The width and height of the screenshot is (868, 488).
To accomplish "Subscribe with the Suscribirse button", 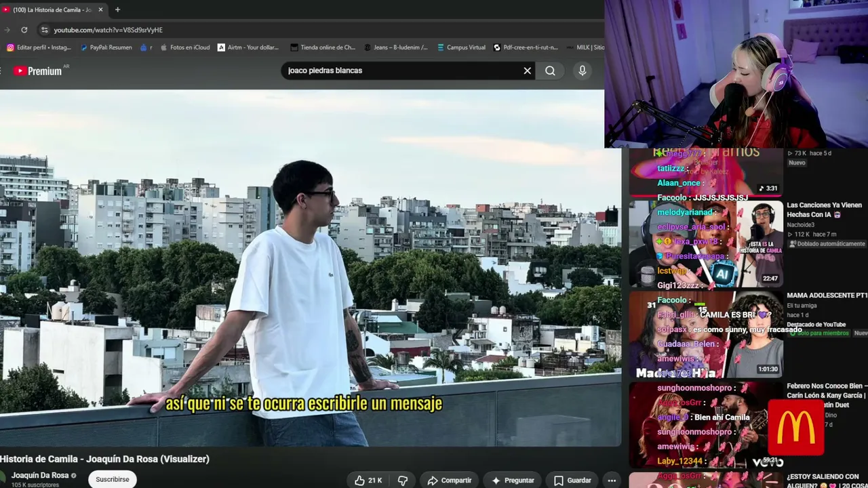I will coord(112,479).
